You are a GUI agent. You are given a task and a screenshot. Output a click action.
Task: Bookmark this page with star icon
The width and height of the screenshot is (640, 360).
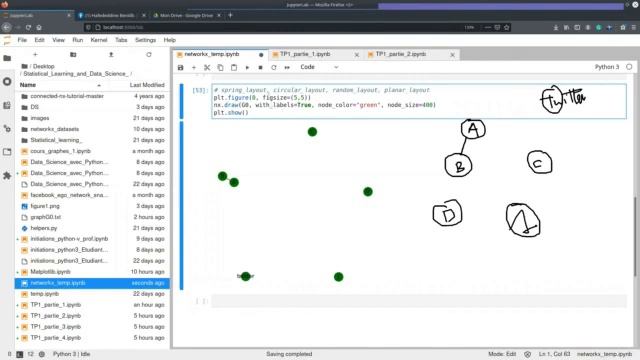(507, 27)
